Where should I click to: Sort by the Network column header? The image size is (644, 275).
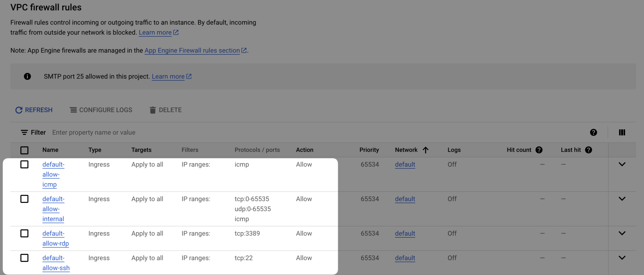pyautogui.click(x=406, y=150)
